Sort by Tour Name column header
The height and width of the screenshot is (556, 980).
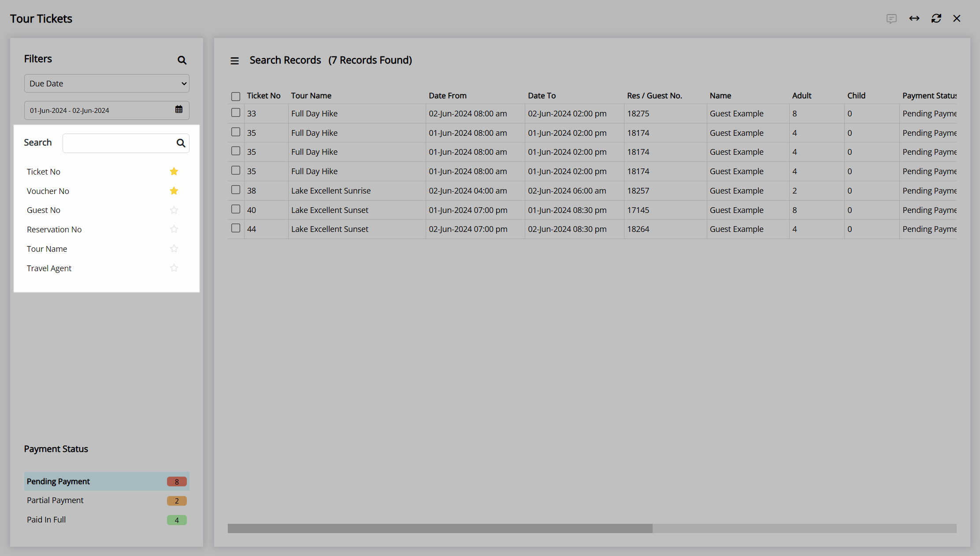pyautogui.click(x=311, y=96)
